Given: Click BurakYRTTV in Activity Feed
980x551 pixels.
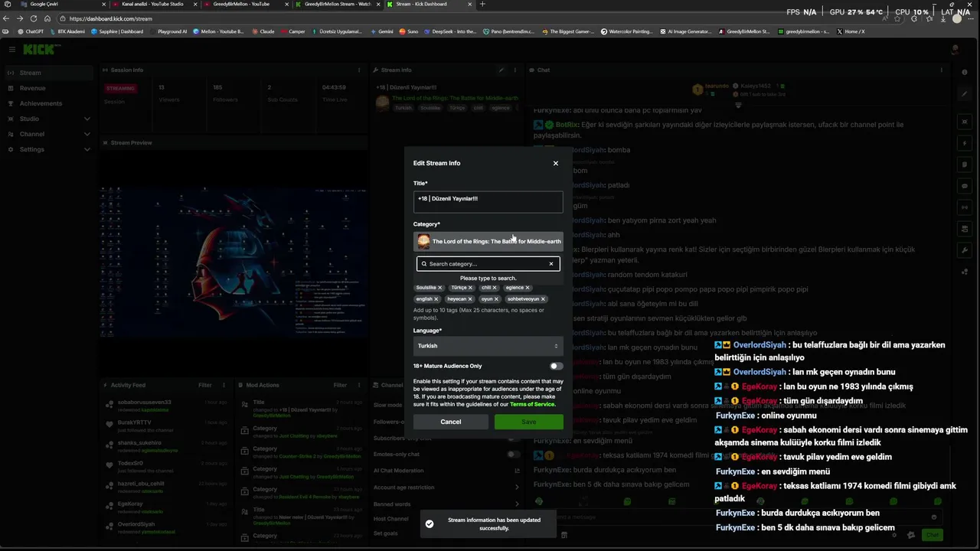Looking at the screenshot, I should coord(135,422).
